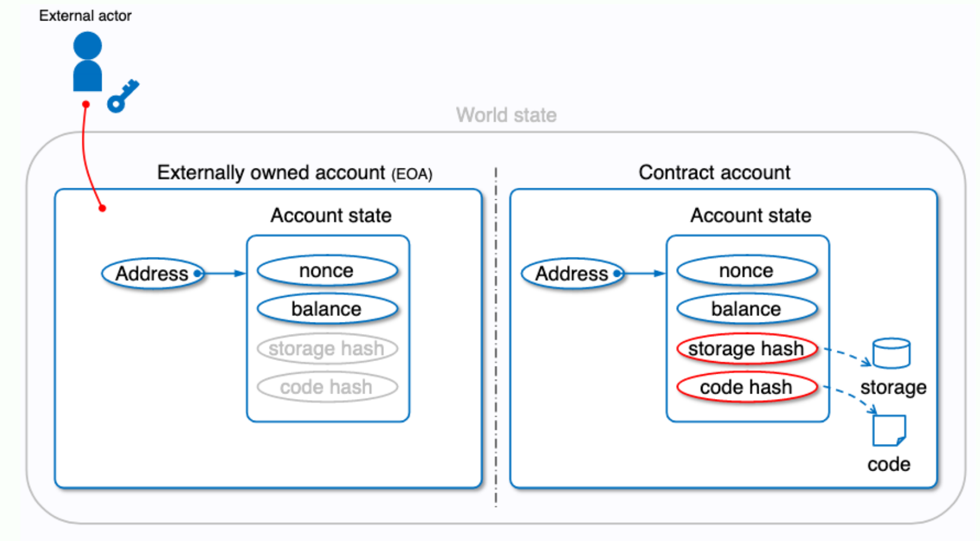The image size is (980, 541).
Task: Select the storage cylinder icon
Action: (891, 353)
